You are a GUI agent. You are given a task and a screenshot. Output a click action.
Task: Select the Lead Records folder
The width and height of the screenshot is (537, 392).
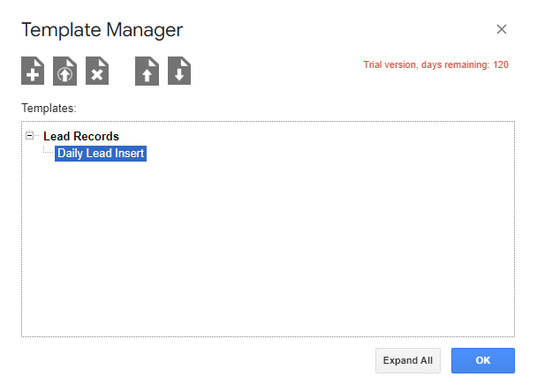pos(81,137)
